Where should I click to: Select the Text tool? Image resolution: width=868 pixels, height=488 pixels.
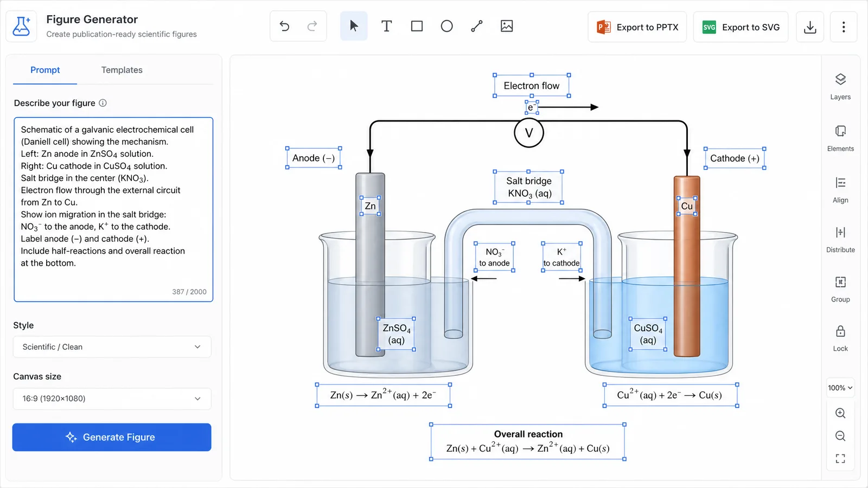[x=386, y=26]
